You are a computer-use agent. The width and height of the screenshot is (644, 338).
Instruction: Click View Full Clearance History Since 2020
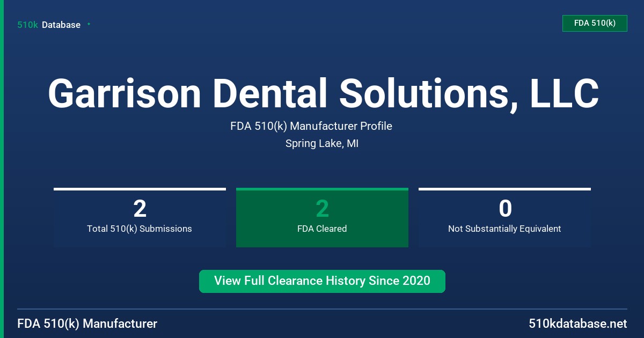[x=322, y=281]
